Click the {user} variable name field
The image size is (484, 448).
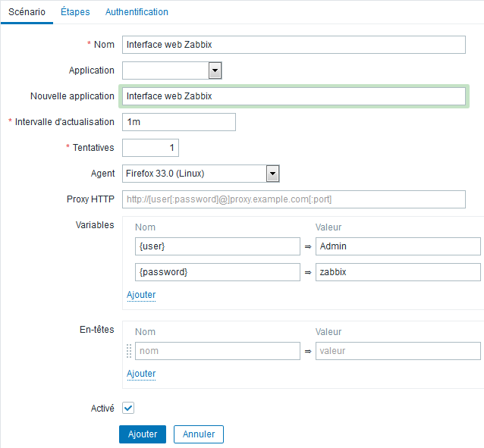[218, 246]
